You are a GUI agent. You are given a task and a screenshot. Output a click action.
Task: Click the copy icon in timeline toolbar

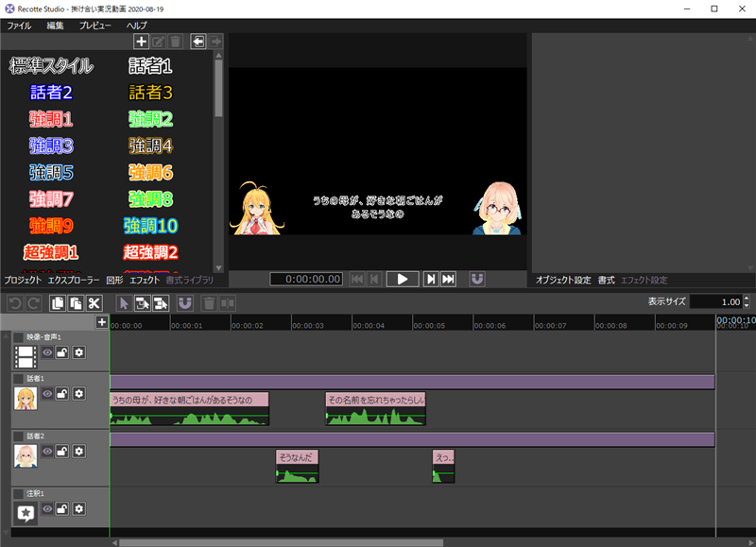click(x=58, y=303)
